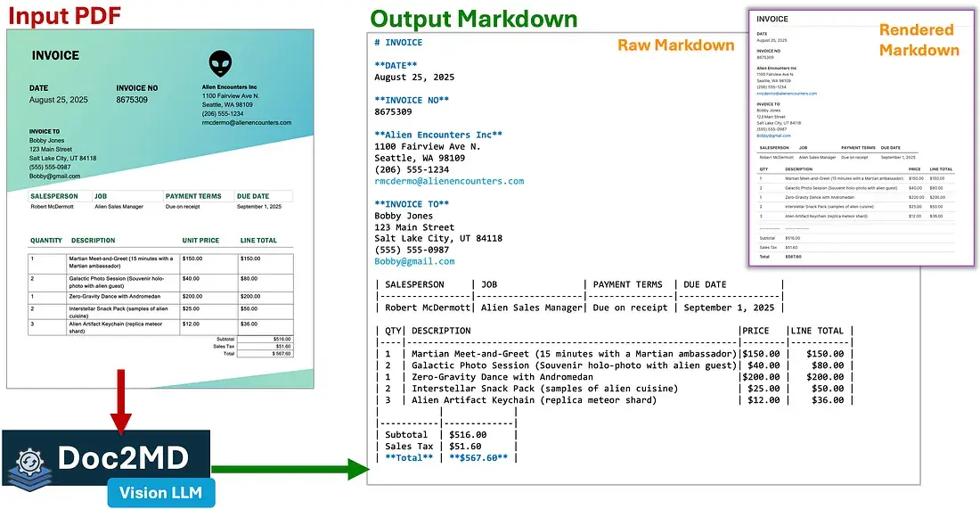Viewport: 980px width, 509px height.
Task: Select the SALESPERSON header in input PDF
Action: [54, 196]
